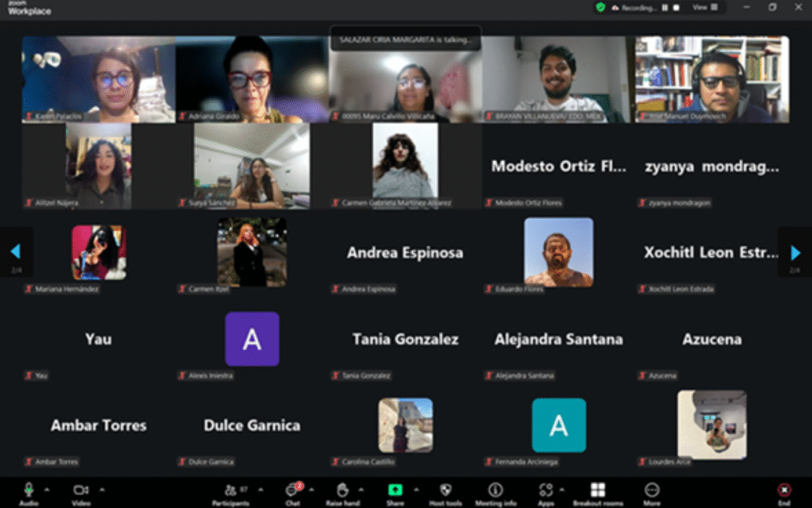Screen dimensions: 812x508
Task: Expand the video options arrow
Action: pos(102,489)
